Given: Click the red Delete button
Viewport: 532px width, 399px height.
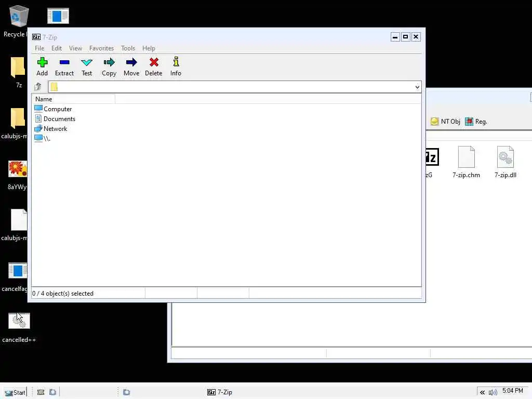Looking at the screenshot, I should point(154,66).
